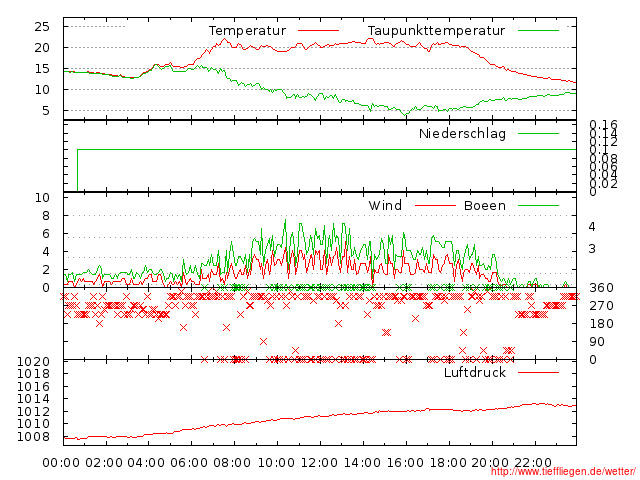Click the 20:00 time axis label
Viewport: 640px width, 480px height.
point(490,463)
